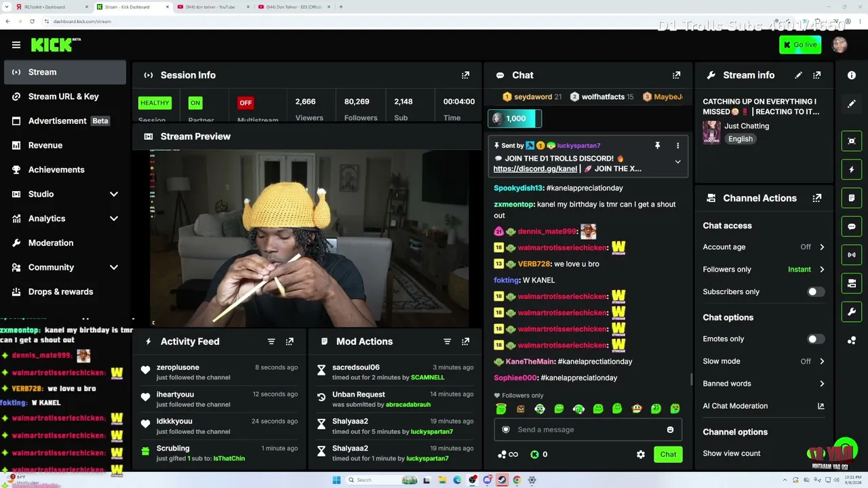Open pinned message three-dot options
Image resolution: width=868 pixels, height=488 pixels.
(677, 146)
